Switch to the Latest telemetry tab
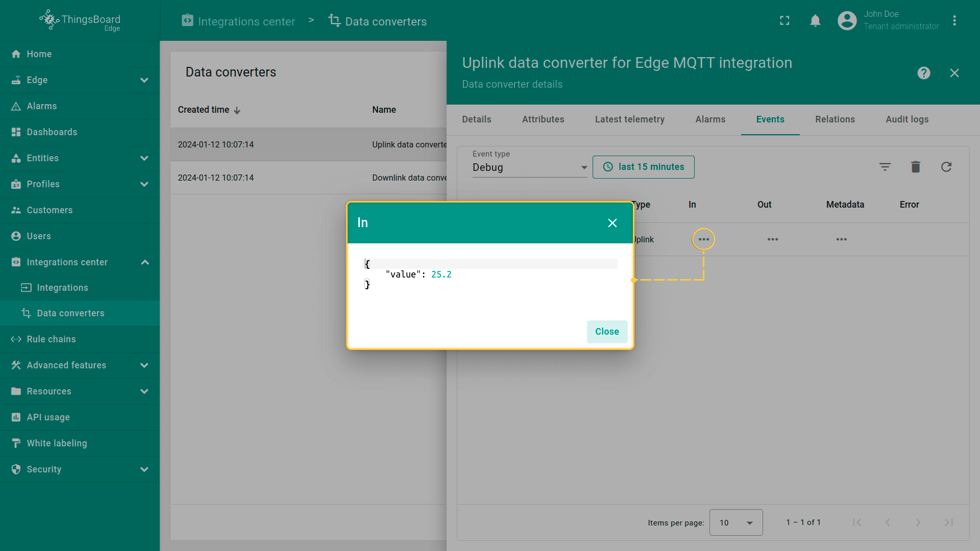This screenshot has height=551, width=980. click(629, 119)
